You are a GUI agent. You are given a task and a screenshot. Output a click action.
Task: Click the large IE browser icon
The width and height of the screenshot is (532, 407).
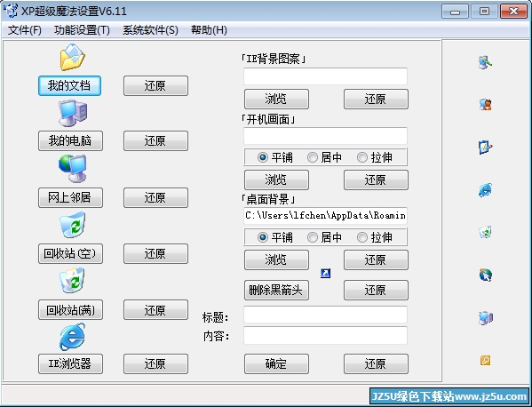pos(72,337)
